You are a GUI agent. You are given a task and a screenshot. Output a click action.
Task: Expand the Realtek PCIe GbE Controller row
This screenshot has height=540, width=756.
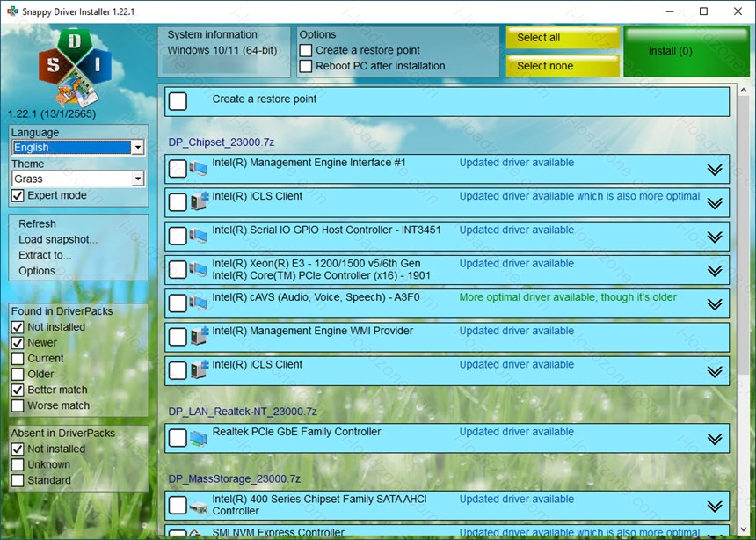click(x=715, y=439)
